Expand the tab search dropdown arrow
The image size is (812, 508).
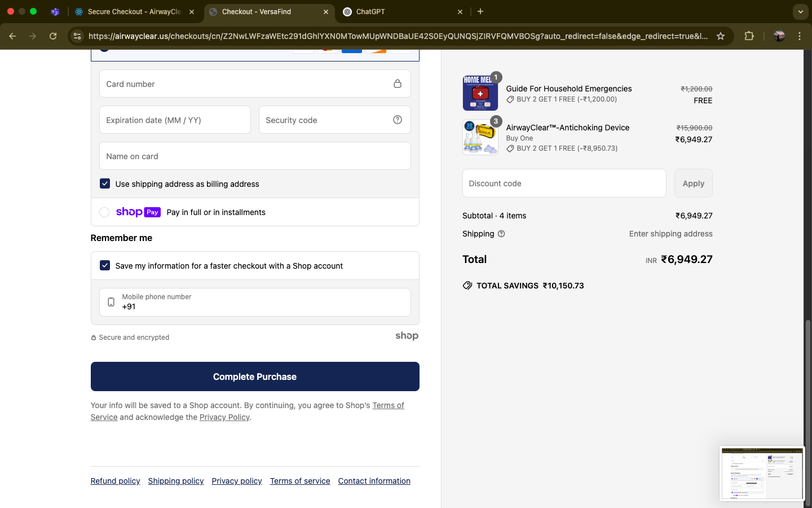click(800, 11)
